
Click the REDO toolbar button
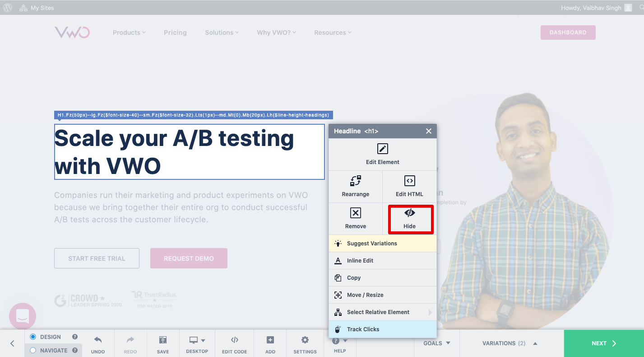130,344
